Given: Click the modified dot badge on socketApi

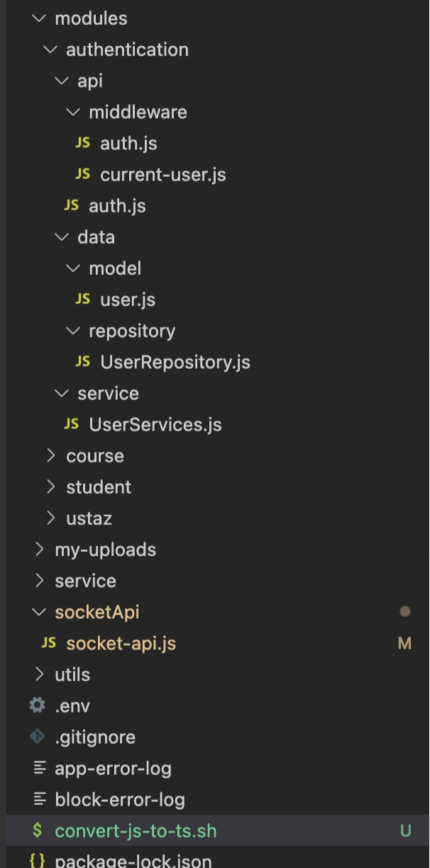Looking at the screenshot, I should click(405, 612).
